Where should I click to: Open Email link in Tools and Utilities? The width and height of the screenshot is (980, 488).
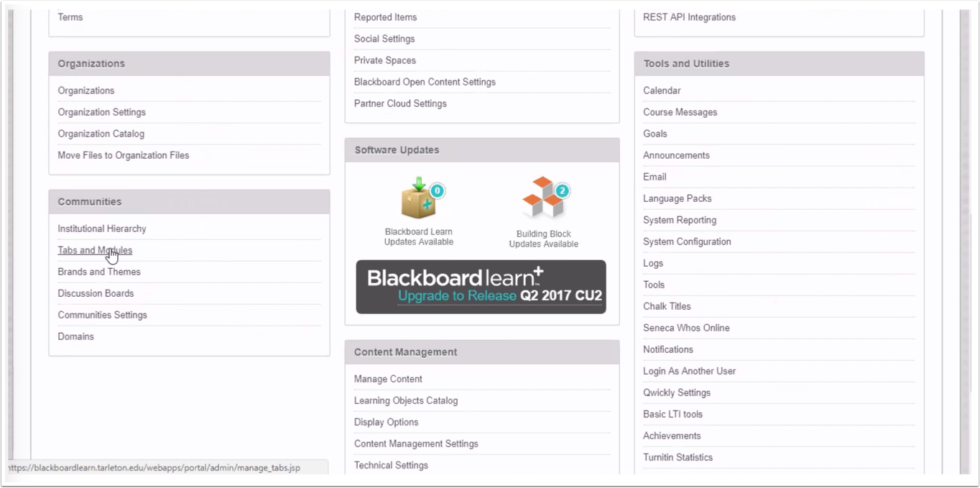[x=655, y=177]
